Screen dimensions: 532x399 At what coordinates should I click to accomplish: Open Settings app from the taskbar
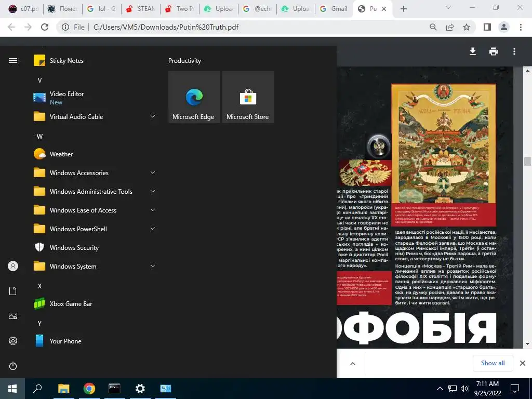tap(140, 389)
